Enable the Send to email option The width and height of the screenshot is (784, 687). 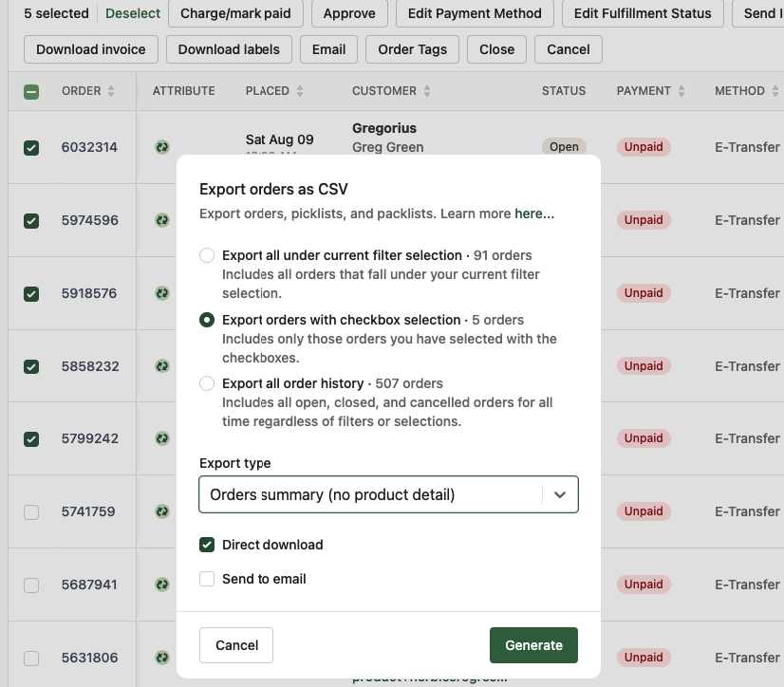click(x=207, y=579)
